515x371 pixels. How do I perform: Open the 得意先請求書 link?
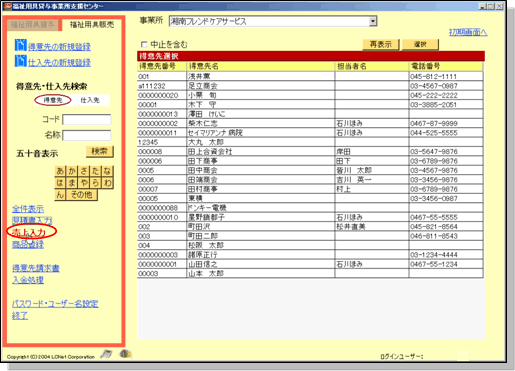click(x=36, y=268)
